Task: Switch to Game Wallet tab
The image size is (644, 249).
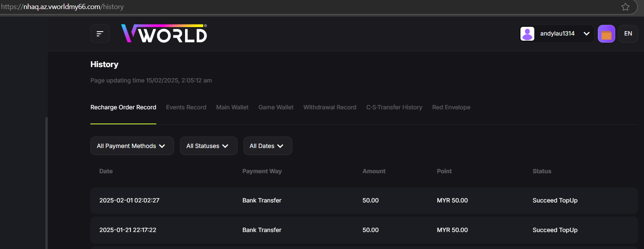Action: [x=276, y=107]
